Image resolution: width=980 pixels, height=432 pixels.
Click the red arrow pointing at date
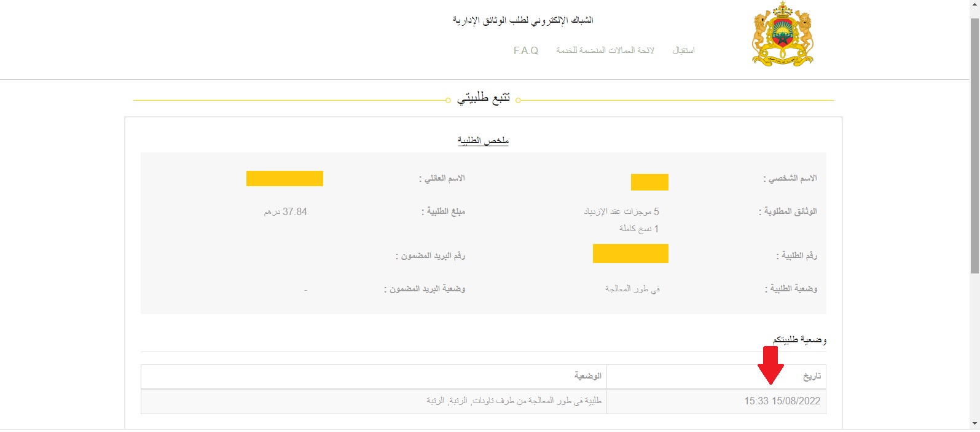coord(770,365)
